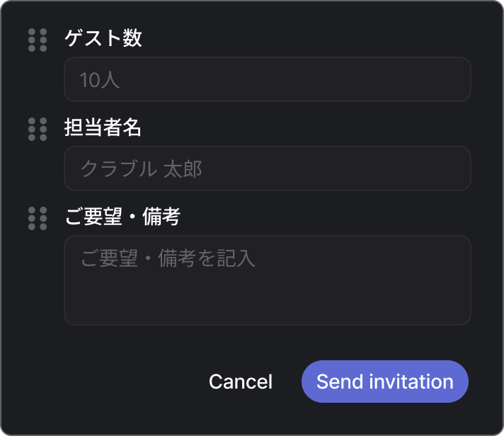The height and width of the screenshot is (436, 504).
Task: Click the 担当者名 field label
Action: (103, 127)
